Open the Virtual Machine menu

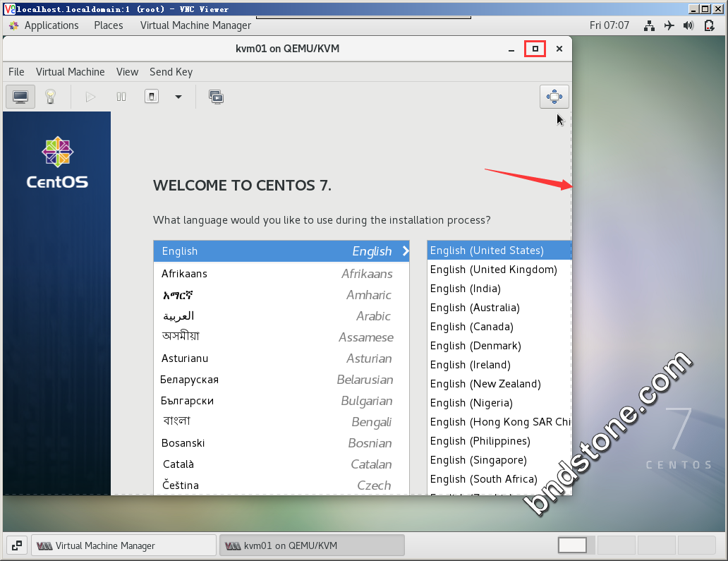pyautogui.click(x=70, y=72)
